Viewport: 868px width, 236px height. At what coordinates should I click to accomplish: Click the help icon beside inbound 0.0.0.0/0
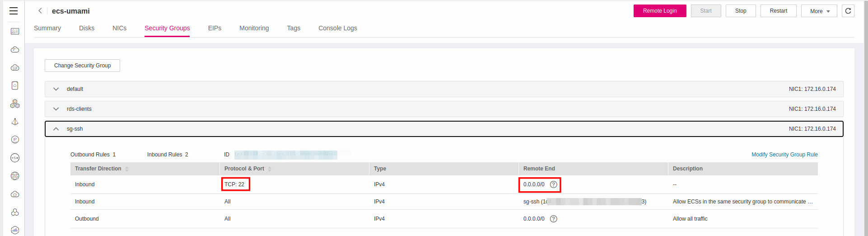point(553,184)
